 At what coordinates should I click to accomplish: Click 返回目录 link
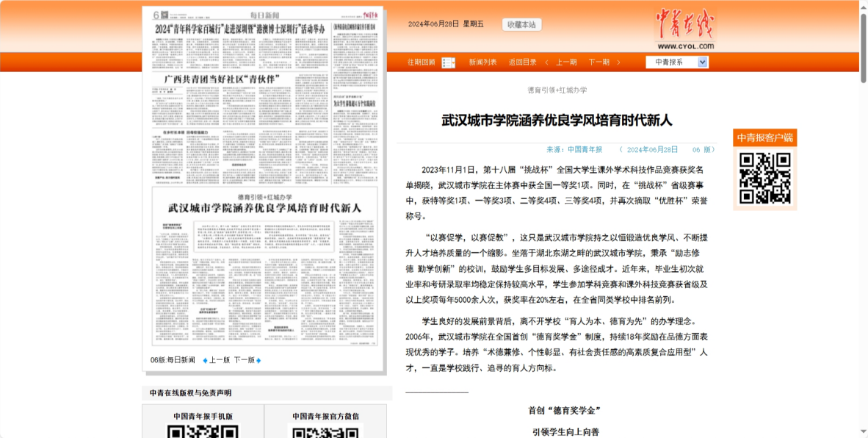pos(523,62)
